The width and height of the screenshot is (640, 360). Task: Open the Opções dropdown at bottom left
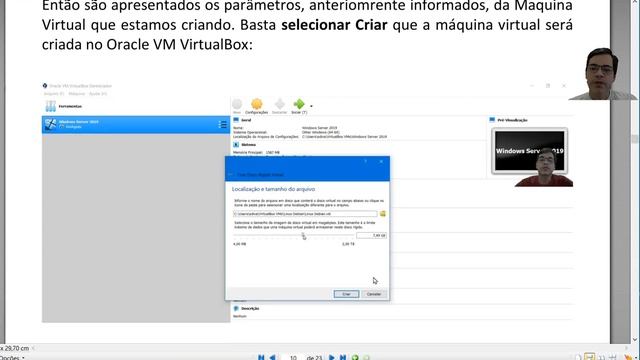point(11,358)
